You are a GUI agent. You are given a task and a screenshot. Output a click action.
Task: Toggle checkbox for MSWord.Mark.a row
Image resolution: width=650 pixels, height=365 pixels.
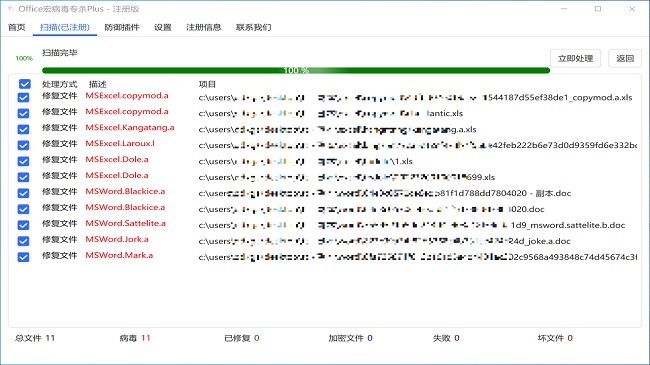click(24, 257)
